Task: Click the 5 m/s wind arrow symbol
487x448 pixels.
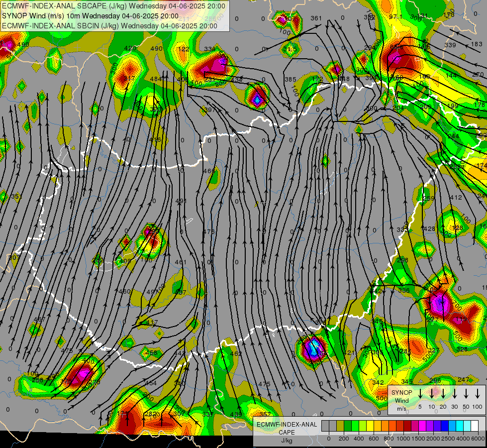Action: [x=420, y=394]
